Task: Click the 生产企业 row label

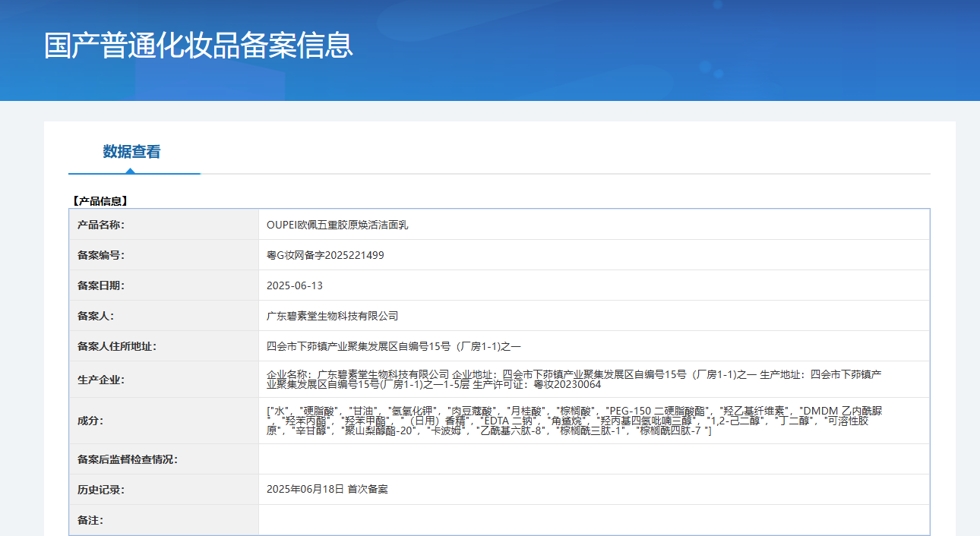Action: [101, 380]
